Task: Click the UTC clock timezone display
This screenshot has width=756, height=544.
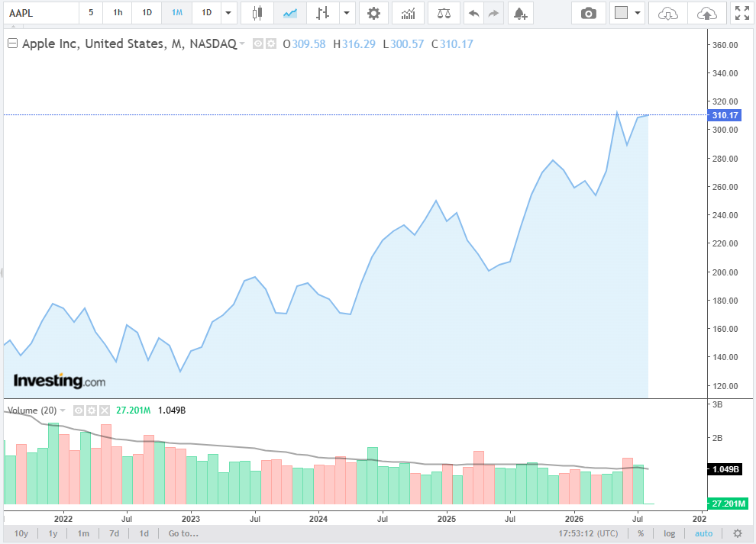Action: pyautogui.click(x=588, y=533)
